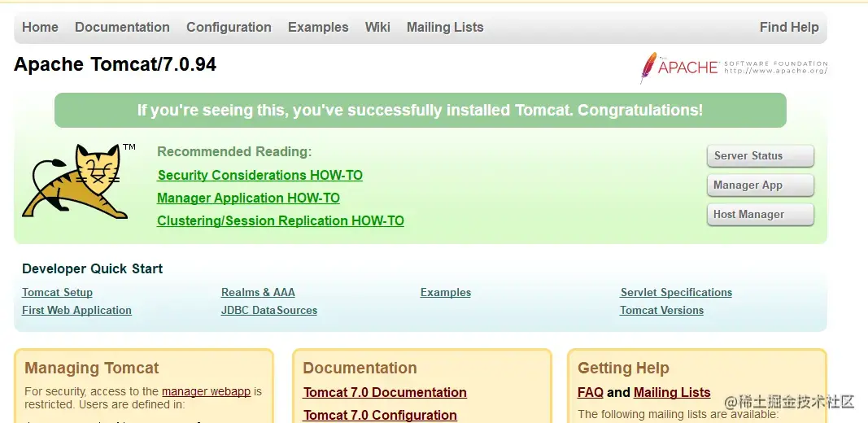Screen dimensions: 868x423
Task: Click the Tomcat cat logo image
Action: pyautogui.click(x=78, y=181)
